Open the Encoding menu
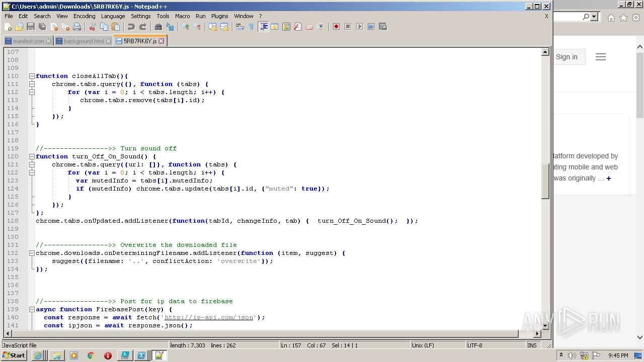Image resolution: width=644 pixels, height=362 pixels. pyautogui.click(x=84, y=16)
